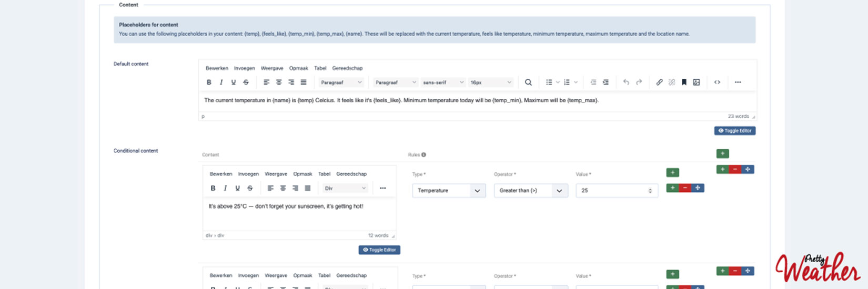This screenshot has width=868, height=289.
Task: Open source code view in default editor
Action: point(717,82)
